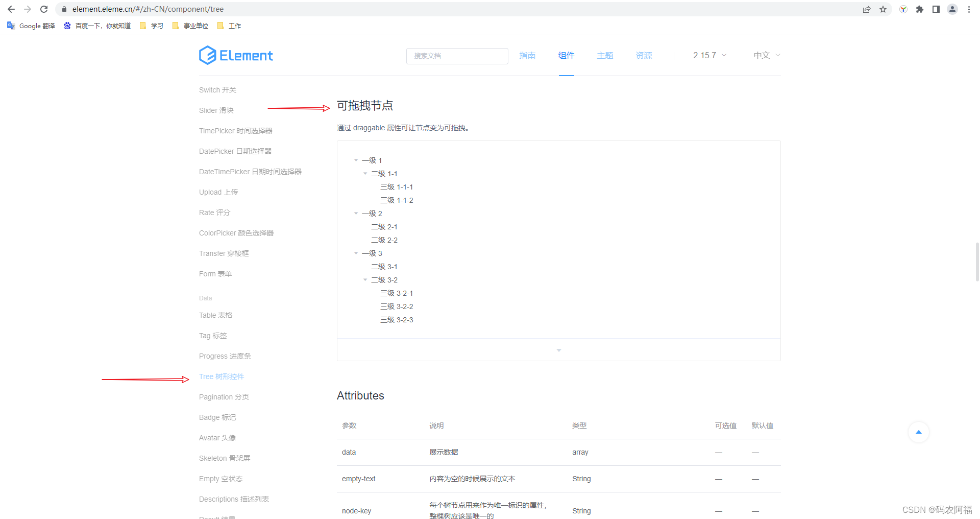
Task: Open the 事业单位 bookmark folder
Action: (190, 26)
